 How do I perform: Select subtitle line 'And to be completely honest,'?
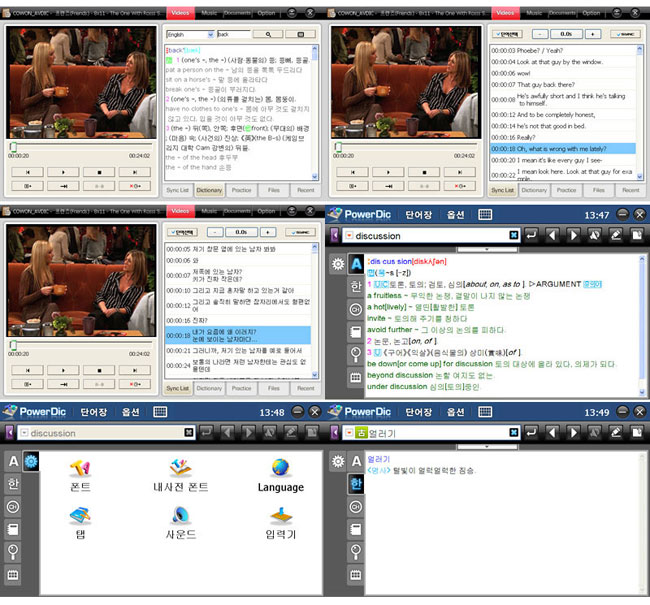(x=563, y=115)
